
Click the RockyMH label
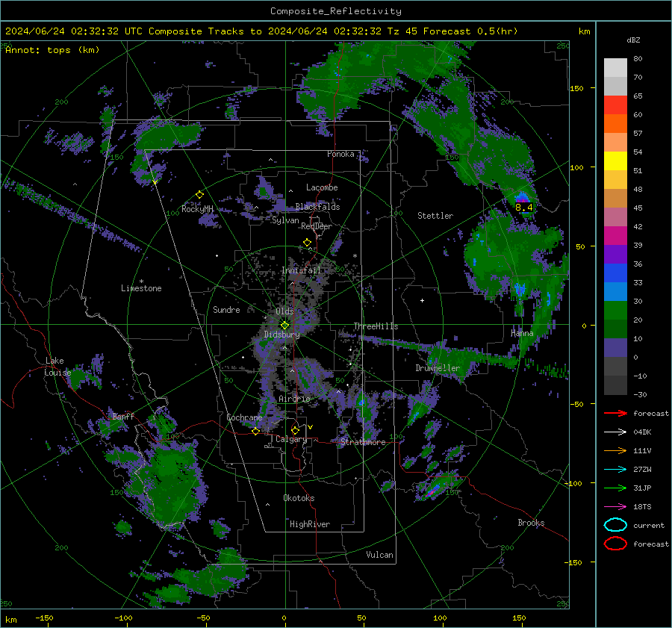tap(197, 209)
